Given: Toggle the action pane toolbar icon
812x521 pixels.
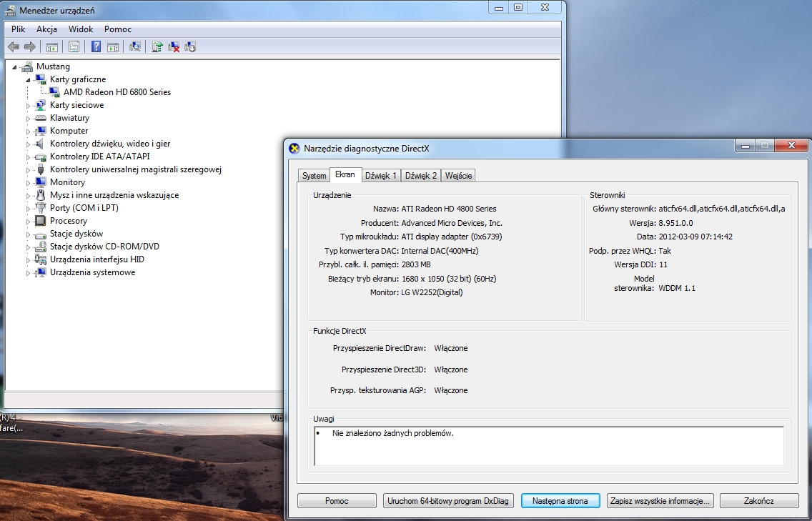Looking at the screenshot, I should coord(112,47).
